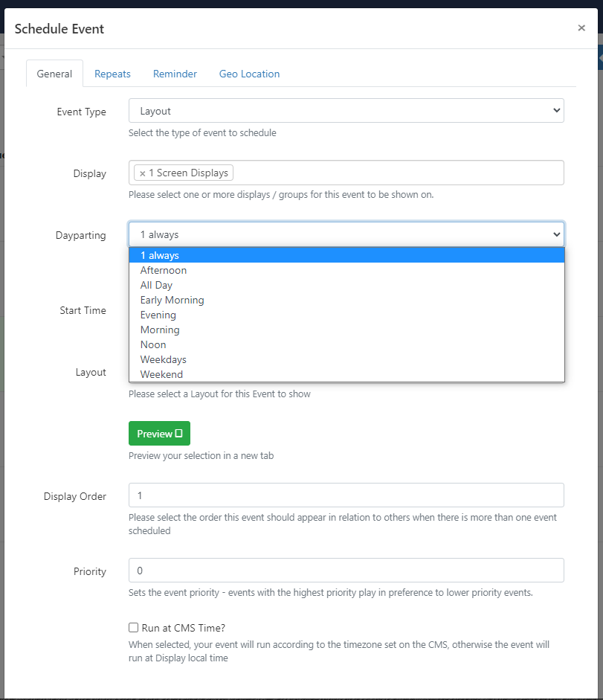Viewport: 603px width, 700px height.
Task: Switch to the Repeats tab
Action: (112, 74)
